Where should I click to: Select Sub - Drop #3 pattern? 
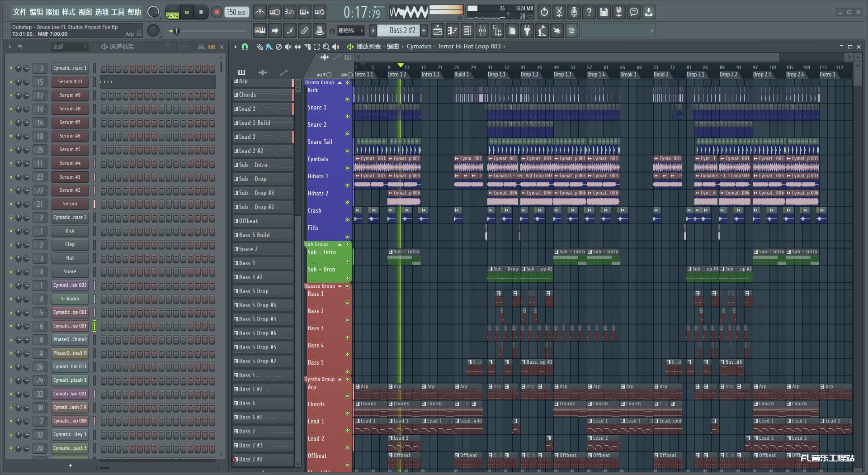tap(263, 193)
